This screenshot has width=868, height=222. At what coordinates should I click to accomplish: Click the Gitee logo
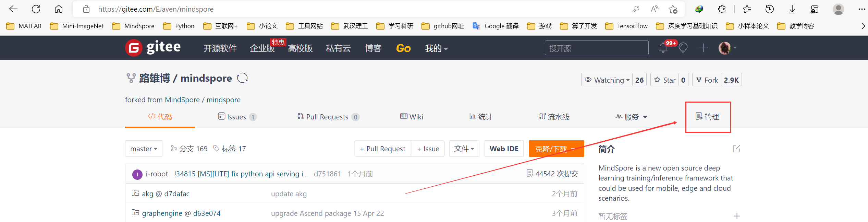tap(153, 47)
